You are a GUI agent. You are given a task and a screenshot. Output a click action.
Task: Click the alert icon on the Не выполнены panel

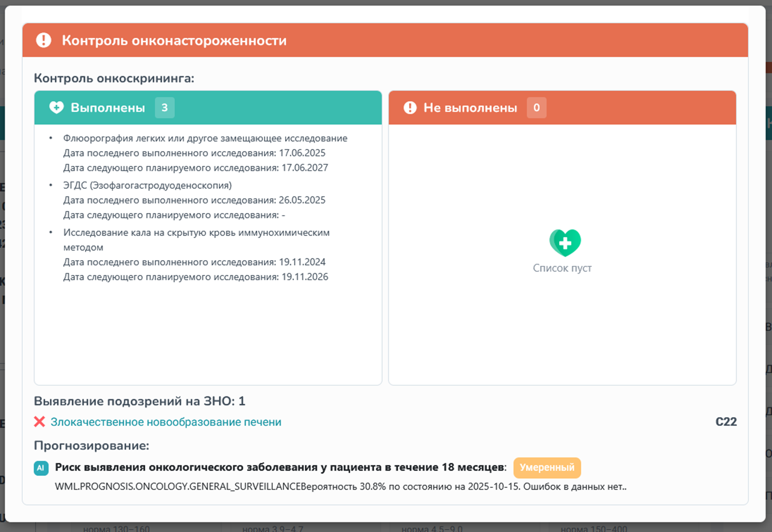410,107
